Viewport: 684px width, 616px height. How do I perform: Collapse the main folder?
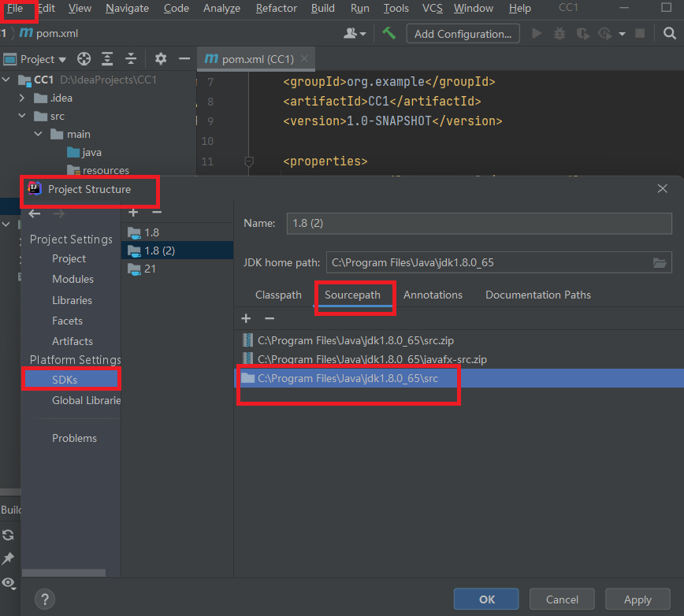38,134
